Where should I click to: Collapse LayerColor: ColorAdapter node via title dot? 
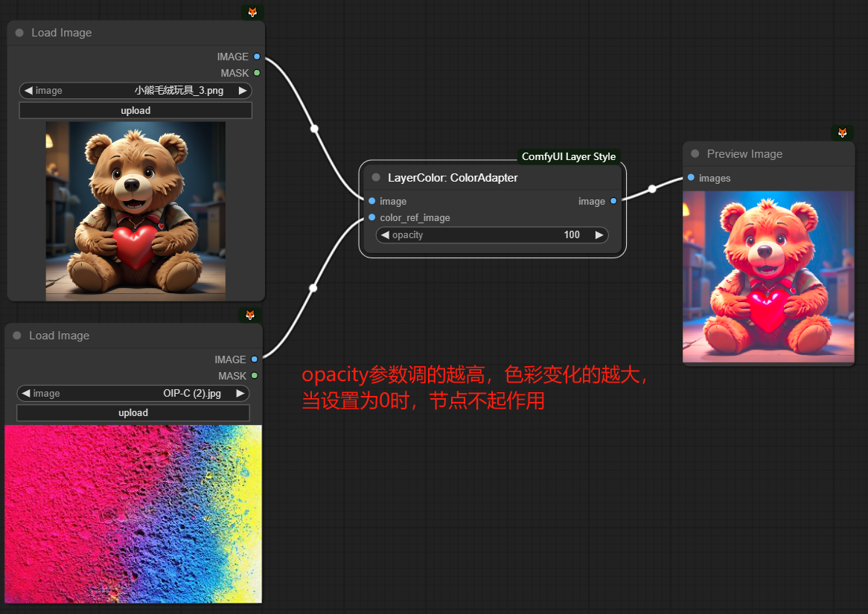[376, 178]
